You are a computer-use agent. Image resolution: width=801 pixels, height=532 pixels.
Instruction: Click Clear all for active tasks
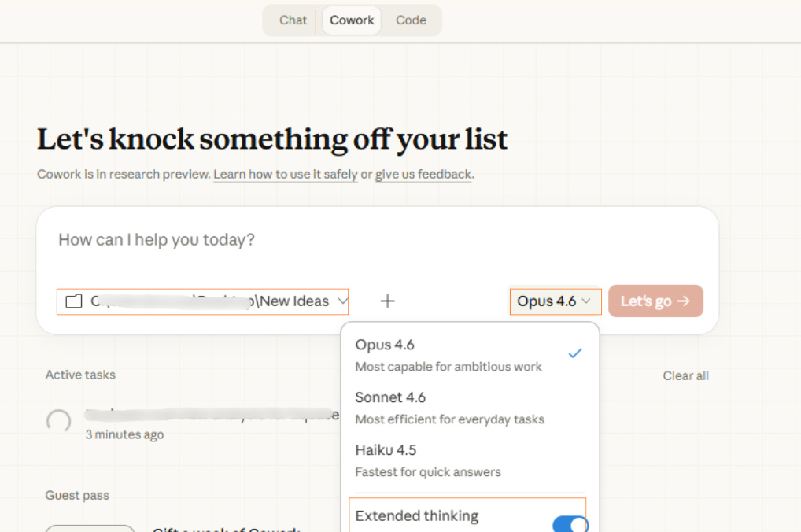point(685,375)
